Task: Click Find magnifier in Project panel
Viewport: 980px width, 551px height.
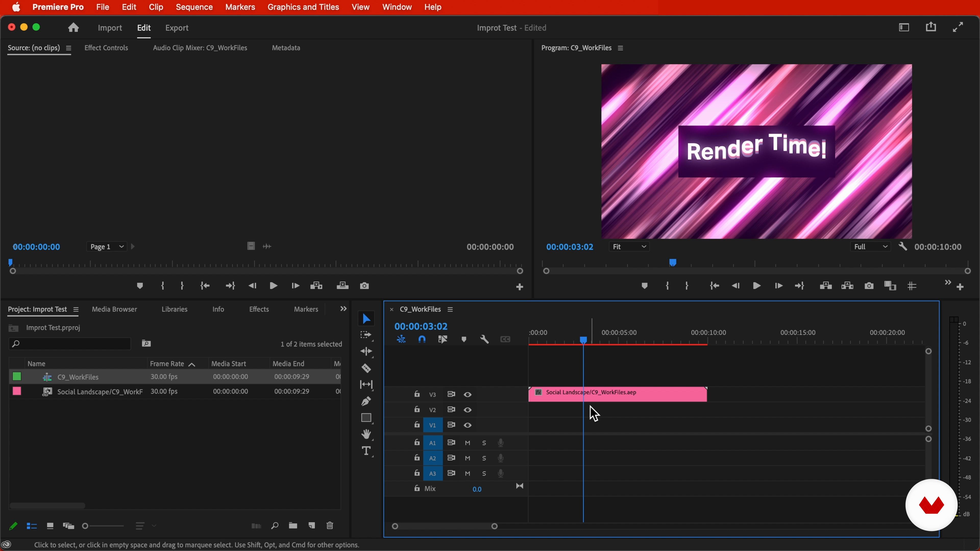Action: coord(275,526)
